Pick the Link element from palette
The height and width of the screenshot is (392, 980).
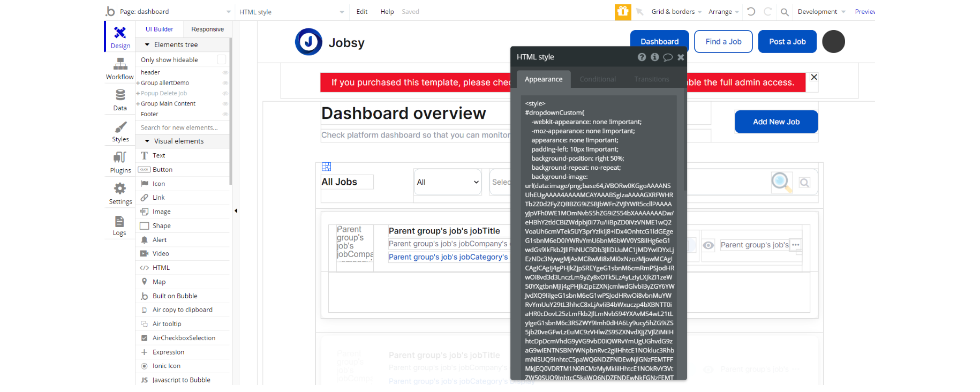click(183, 198)
